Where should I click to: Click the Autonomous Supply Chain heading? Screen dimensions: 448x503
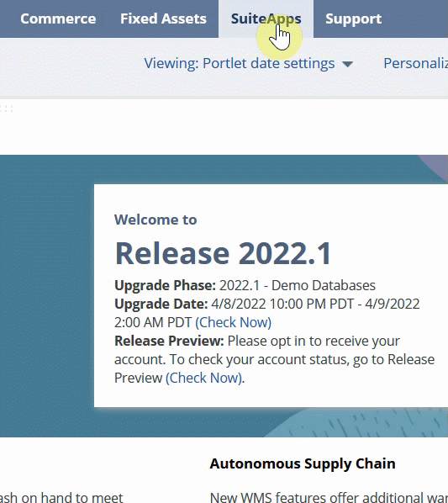[303, 463]
